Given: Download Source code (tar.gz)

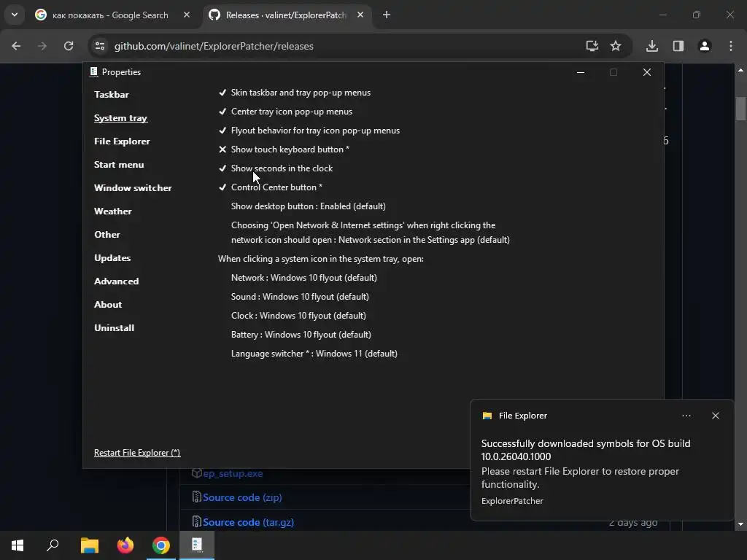Looking at the screenshot, I should pyautogui.click(x=248, y=522).
